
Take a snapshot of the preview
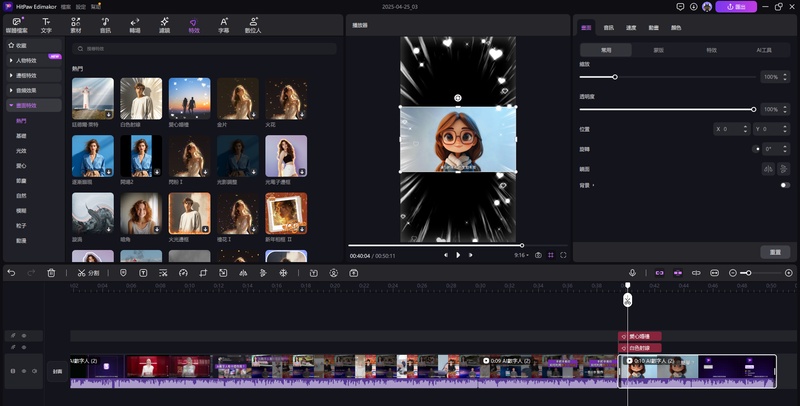pyautogui.click(x=538, y=255)
